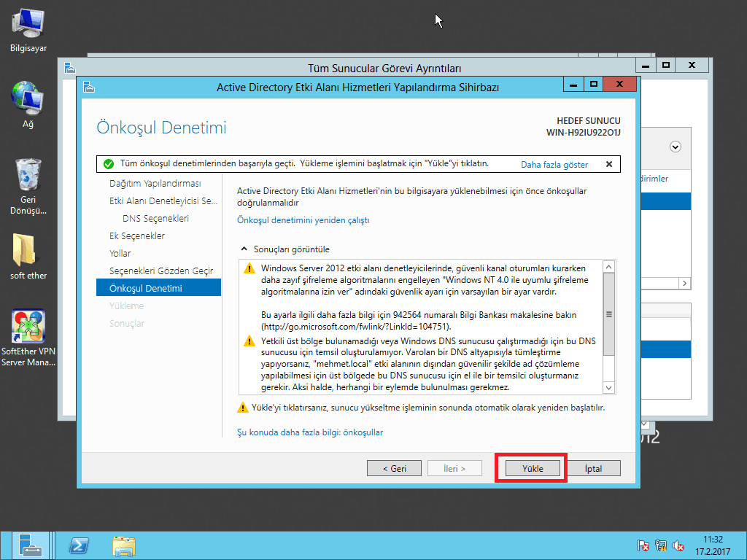Open Geri Dönüşüm recycle bin icon
The height and width of the screenshot is (560, 747).
pos(28,186)
